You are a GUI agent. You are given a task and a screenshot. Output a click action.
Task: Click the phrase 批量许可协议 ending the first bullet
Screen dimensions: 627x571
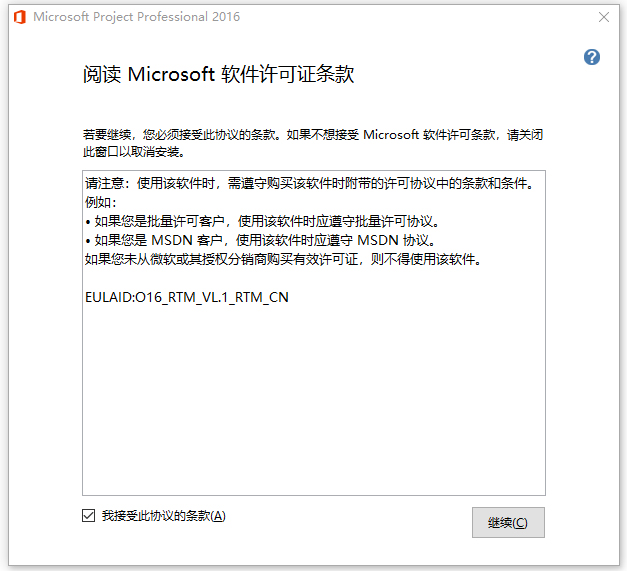click(x=403, y=222)
